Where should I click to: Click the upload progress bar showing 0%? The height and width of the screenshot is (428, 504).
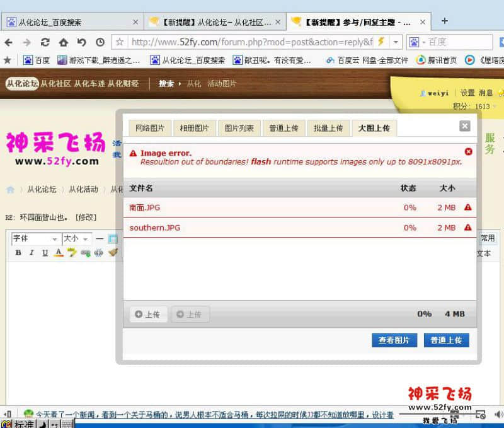pos(425,314)
